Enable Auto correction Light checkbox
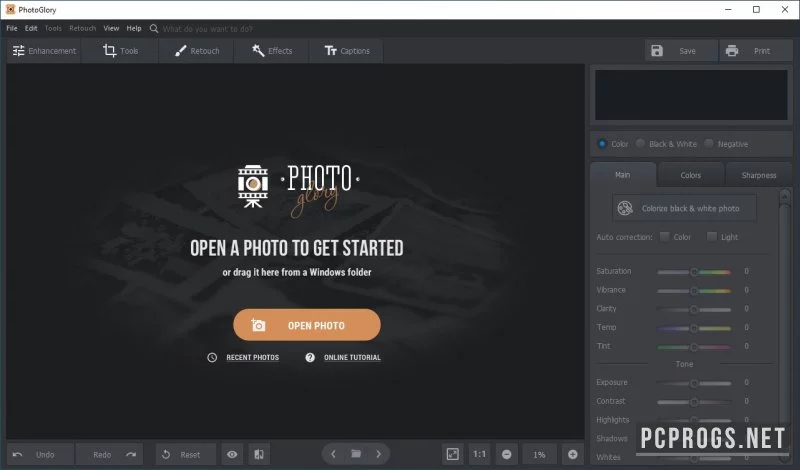 click(712, 237)
